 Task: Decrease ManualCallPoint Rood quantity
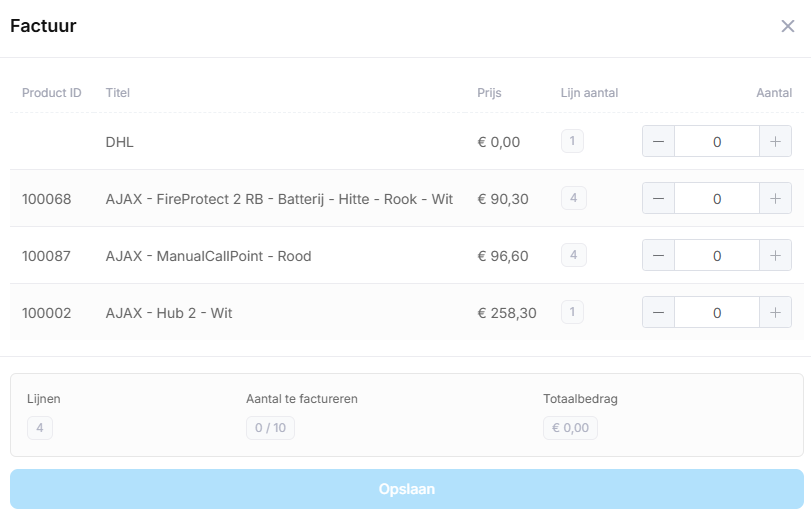(x=658, y=256)
